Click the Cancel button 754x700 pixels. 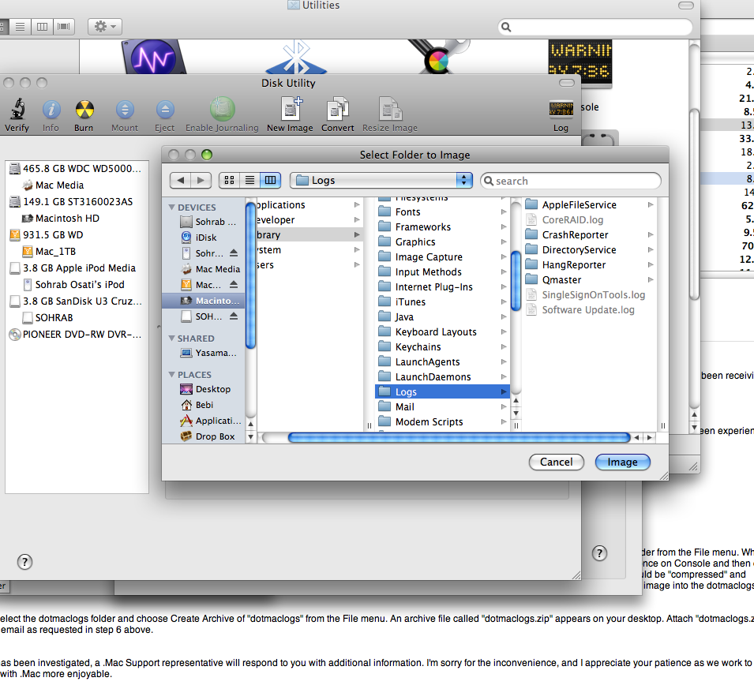pyautogui.click(x=557, y=462)
